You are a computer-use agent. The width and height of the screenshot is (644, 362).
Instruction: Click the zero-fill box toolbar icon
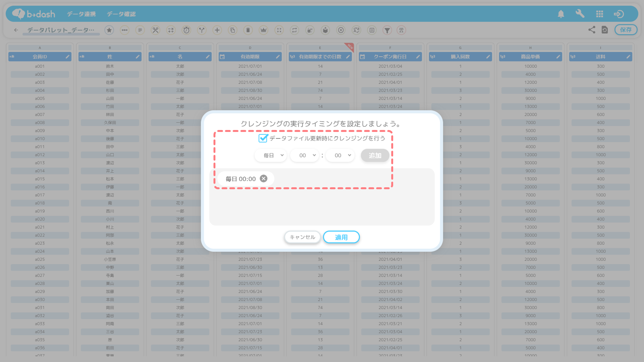372,30
